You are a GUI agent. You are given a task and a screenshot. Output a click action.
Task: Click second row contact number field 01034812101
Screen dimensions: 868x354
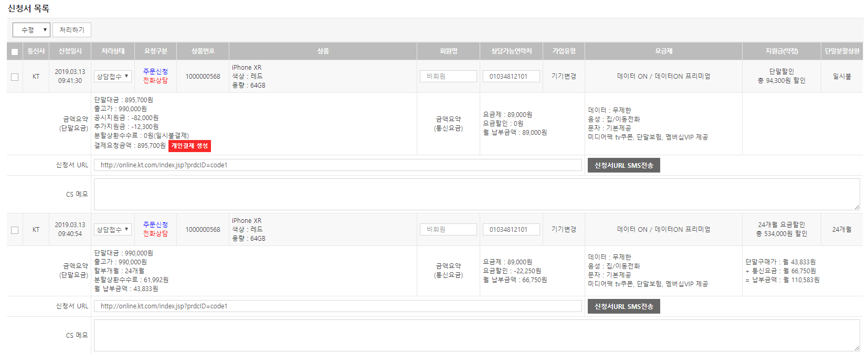[511, 230]
